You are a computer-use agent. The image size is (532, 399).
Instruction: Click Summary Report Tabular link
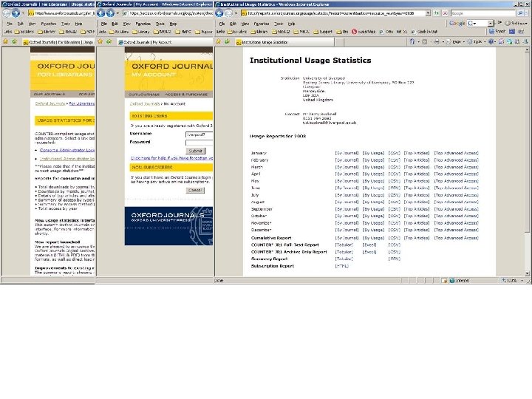(344, 259)
